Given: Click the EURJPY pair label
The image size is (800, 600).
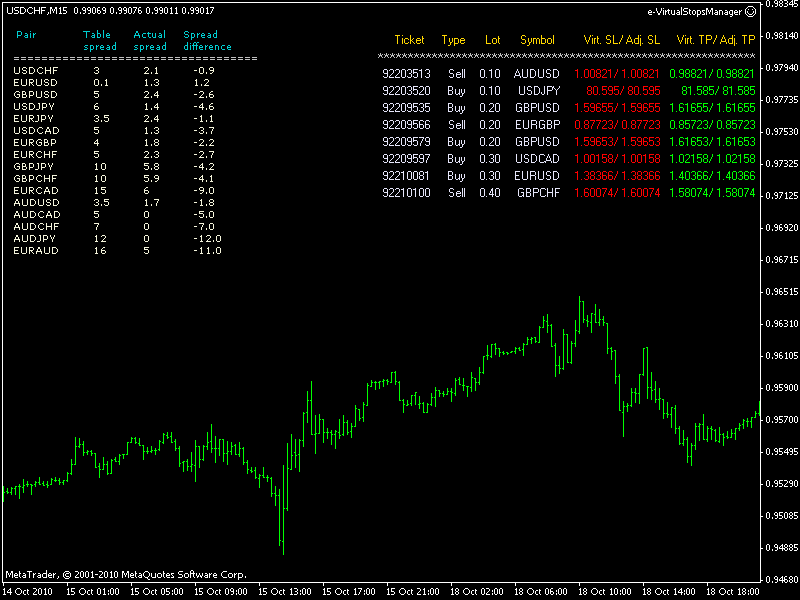Looking at the screenshot, I should [x=33, y=118].
